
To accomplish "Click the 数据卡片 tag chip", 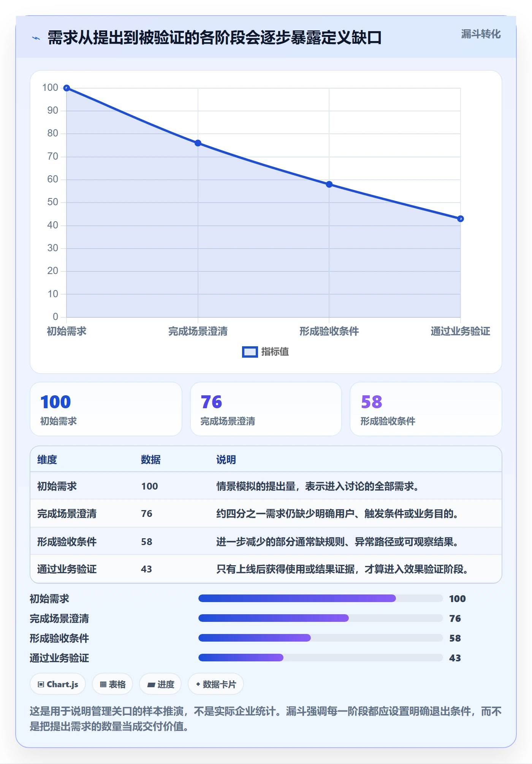I will 216,684.
